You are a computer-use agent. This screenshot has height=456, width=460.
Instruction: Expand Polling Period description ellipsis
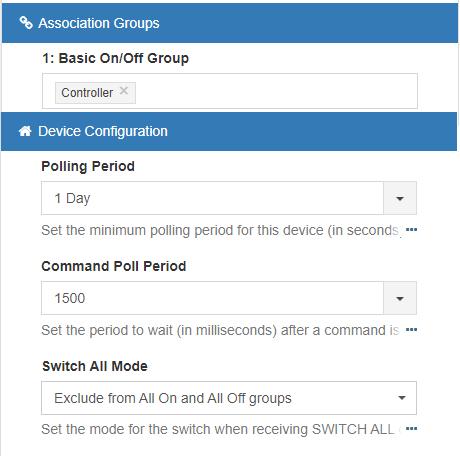tap(411, 230)
